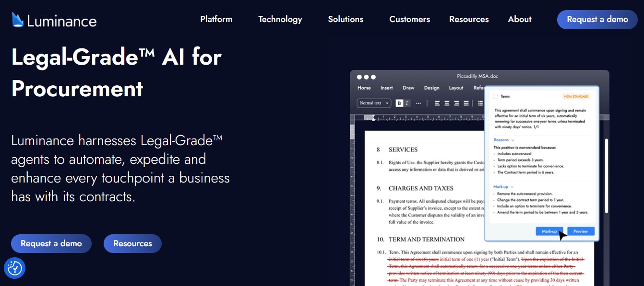Open the Platform menu
Viewport: 644px width, 286px height.
pyautogui.click(x=216, y=19)
